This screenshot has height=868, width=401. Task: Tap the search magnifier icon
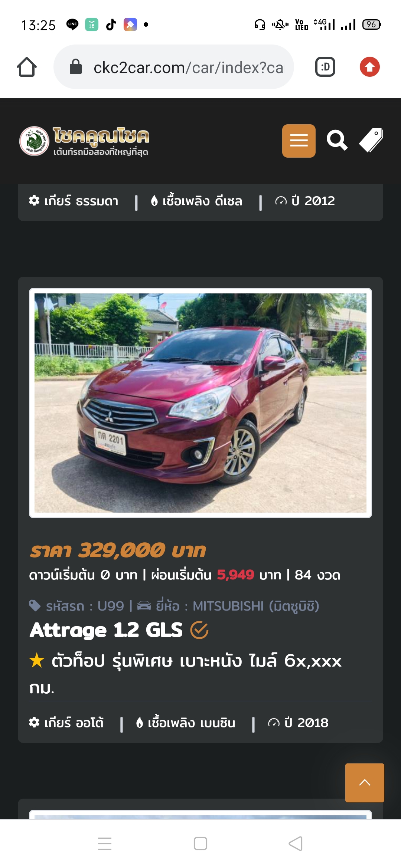coord(337,141)
